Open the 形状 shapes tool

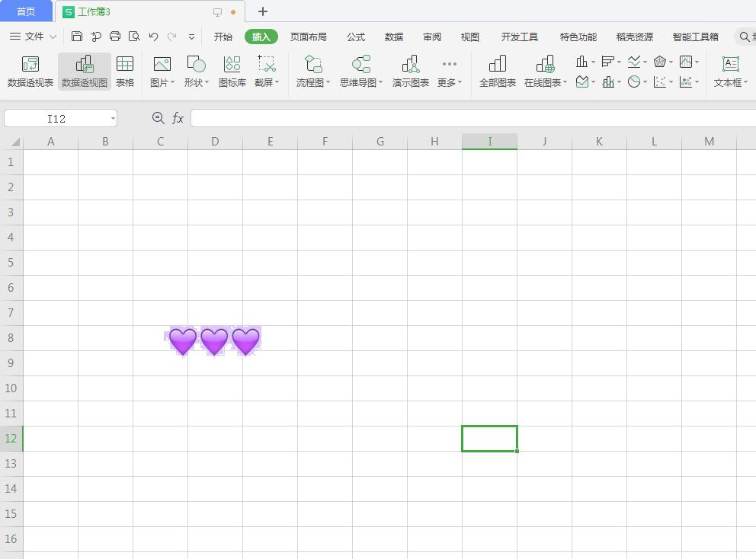[196, 72]
